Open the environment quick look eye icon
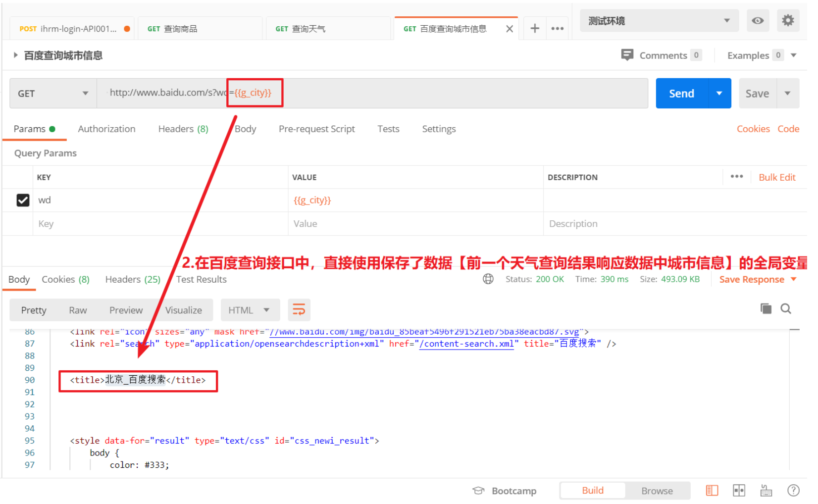The width and height of the screenshot is (818, 504). point(758,20)
